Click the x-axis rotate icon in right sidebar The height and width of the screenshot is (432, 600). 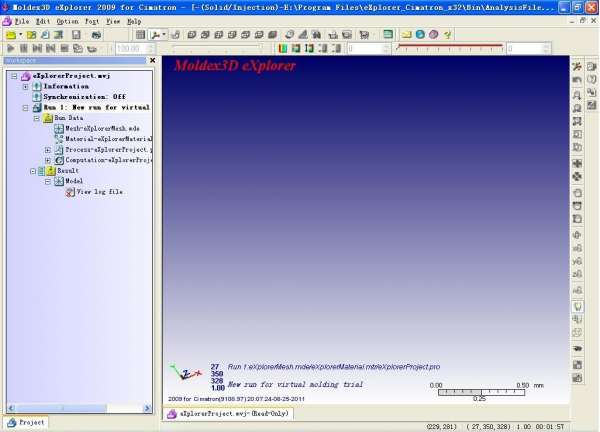click(577, 248)
